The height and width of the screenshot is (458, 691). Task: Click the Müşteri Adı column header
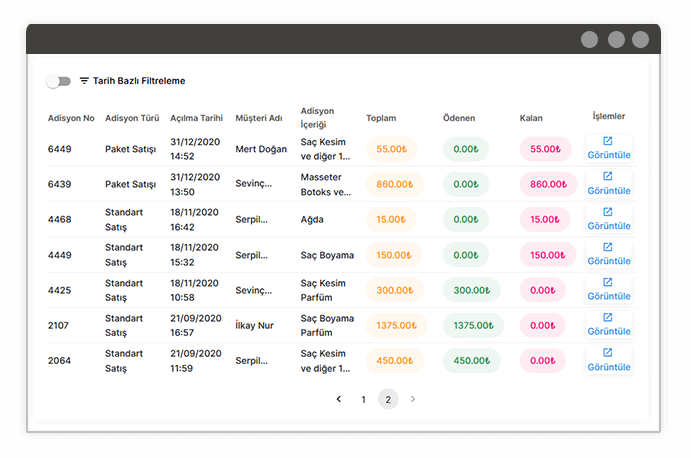[259, 118]
